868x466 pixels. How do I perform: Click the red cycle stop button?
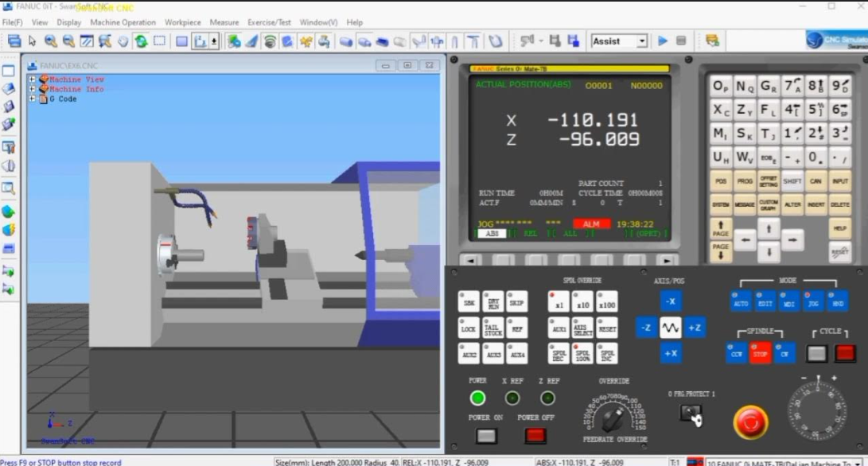pos(845,354)
